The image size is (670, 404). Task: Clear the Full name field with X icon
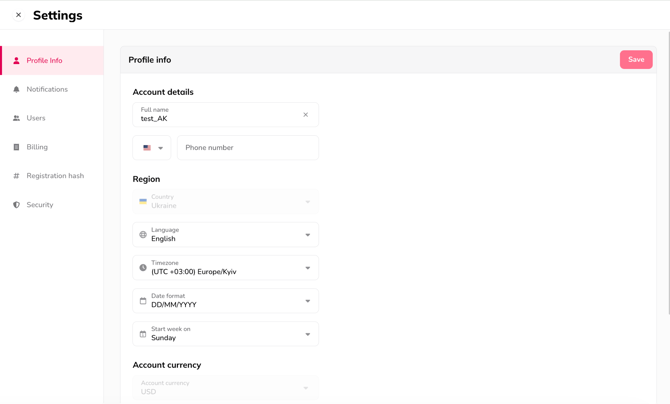(x=306, y=115)
